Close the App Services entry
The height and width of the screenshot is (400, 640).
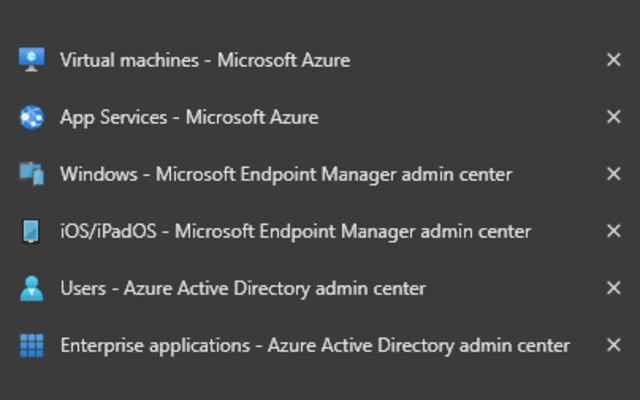(x=614, y=117)
